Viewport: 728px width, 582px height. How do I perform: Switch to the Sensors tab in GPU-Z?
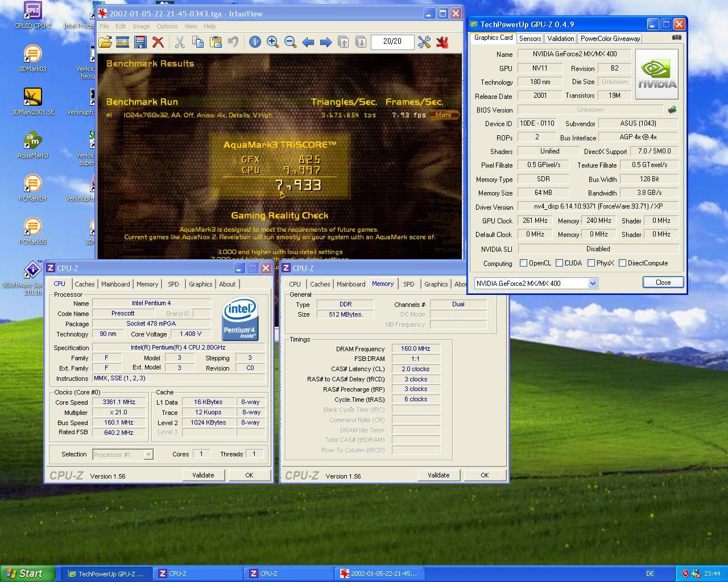click(x=530, y=39)
